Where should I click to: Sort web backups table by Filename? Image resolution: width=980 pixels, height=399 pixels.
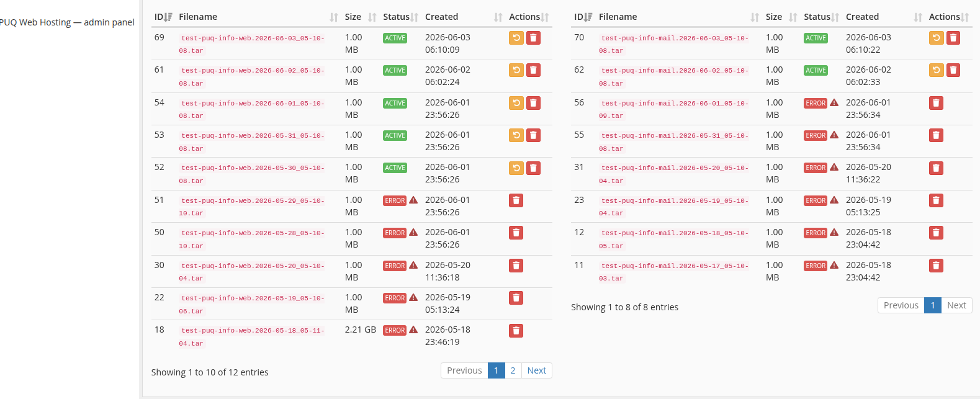coord(258,17)
